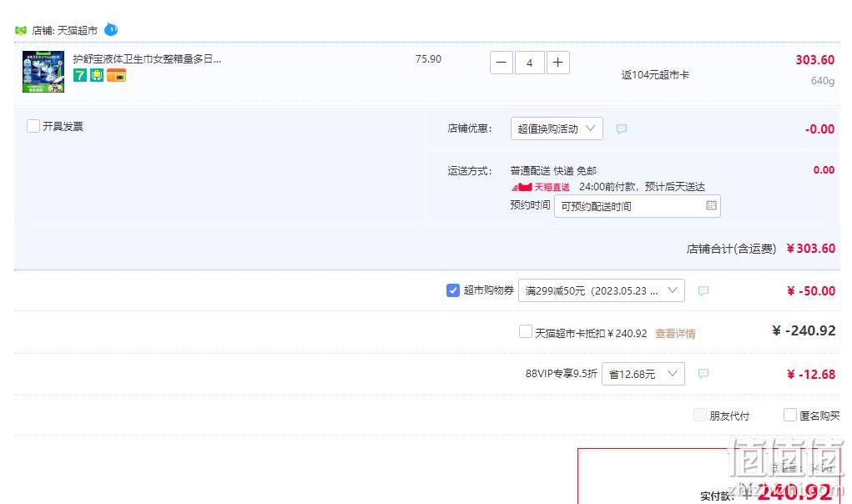Screen dimensions: 852x504
Task: Click the 返104元超市卡 rebate text
Action: pyautogui.click(x=655, y=75)
